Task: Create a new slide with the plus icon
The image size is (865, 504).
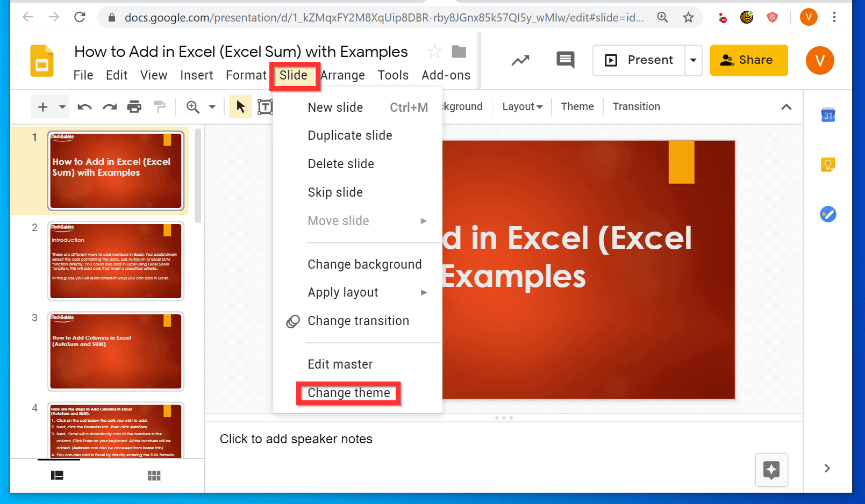Action: (x=42, y=106)
